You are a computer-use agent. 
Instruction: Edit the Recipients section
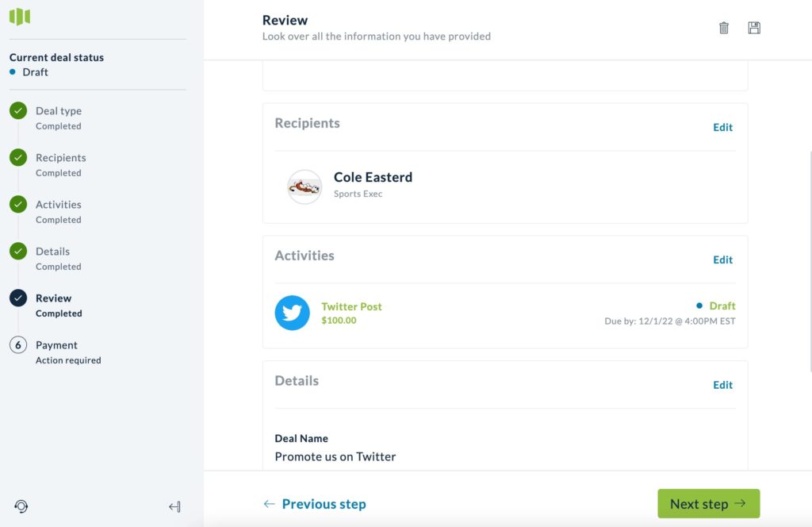pos(722,128)
